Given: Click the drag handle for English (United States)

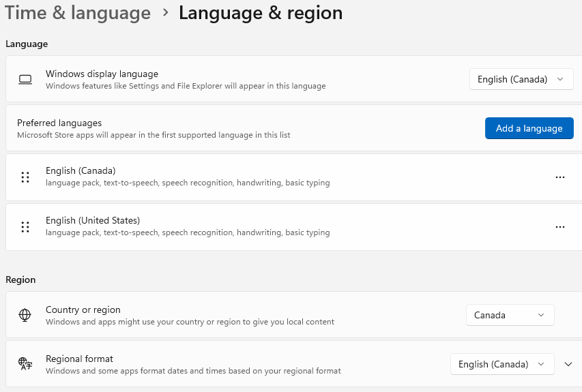Looking at the screenshot, I should pos(25,227).
